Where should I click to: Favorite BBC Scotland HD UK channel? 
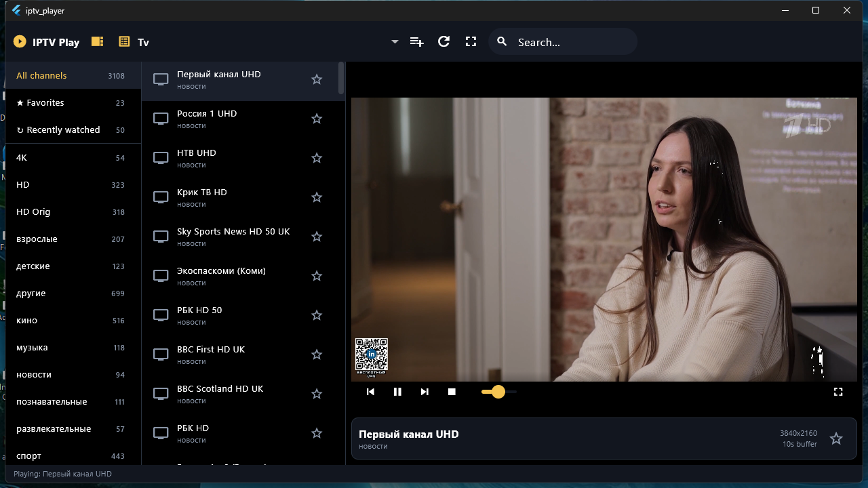click(x=317, y=394)
